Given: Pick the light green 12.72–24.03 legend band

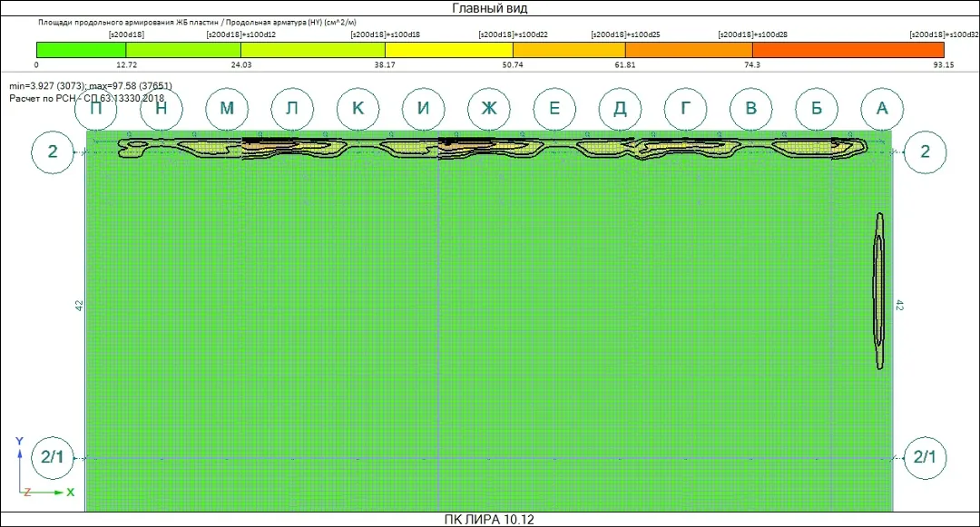Looking at the screenshot, I should click(183, 50).
